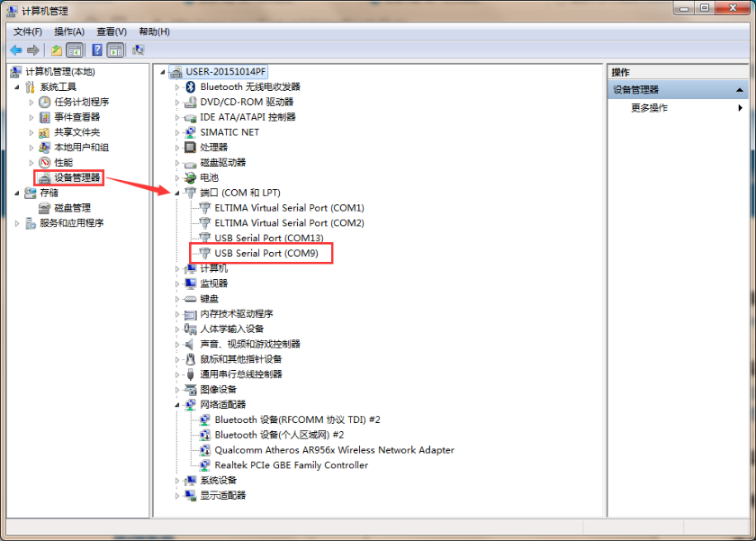Open the 操作(A) menu
This screenshot has width=756, height=541.
tap(69, 32)
